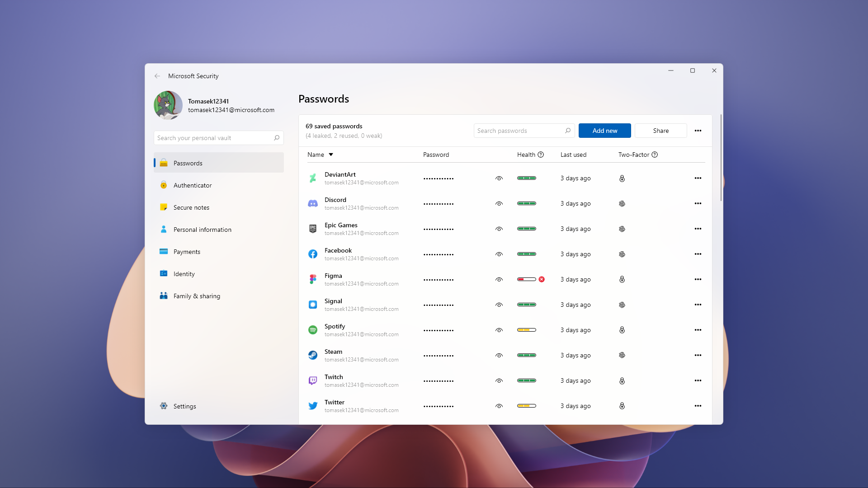Viewport: 868px width, 488px height.
Task: Click Facebook two-factor fingerprint icon
Action: click(622, 254)
